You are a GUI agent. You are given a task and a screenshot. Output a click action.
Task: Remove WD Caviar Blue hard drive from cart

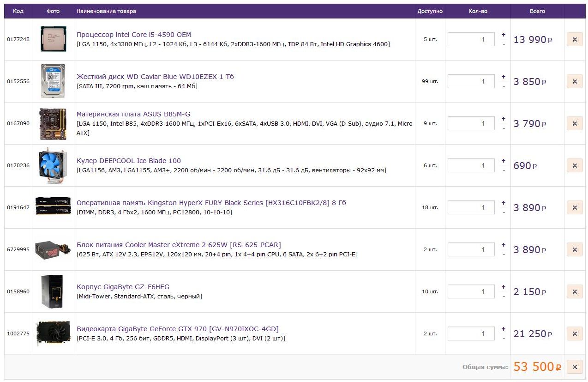click(x=575, y=81)
